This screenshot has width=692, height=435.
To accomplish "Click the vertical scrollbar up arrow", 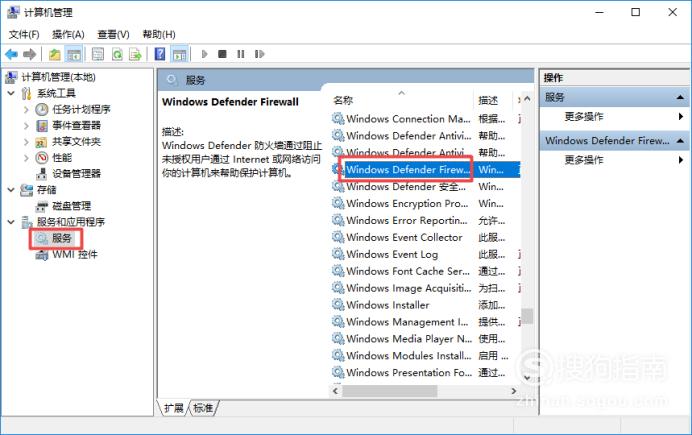I will (x=527, y=99).
